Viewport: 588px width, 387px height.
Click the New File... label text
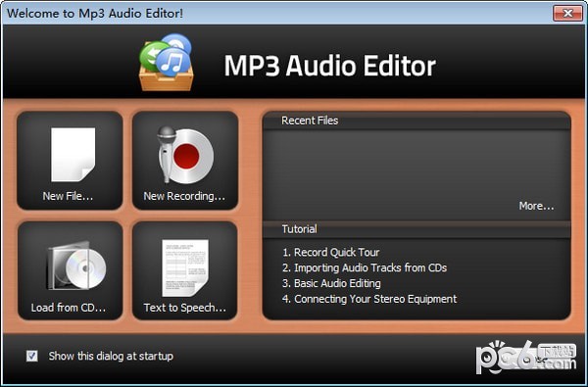click(68, 196)
